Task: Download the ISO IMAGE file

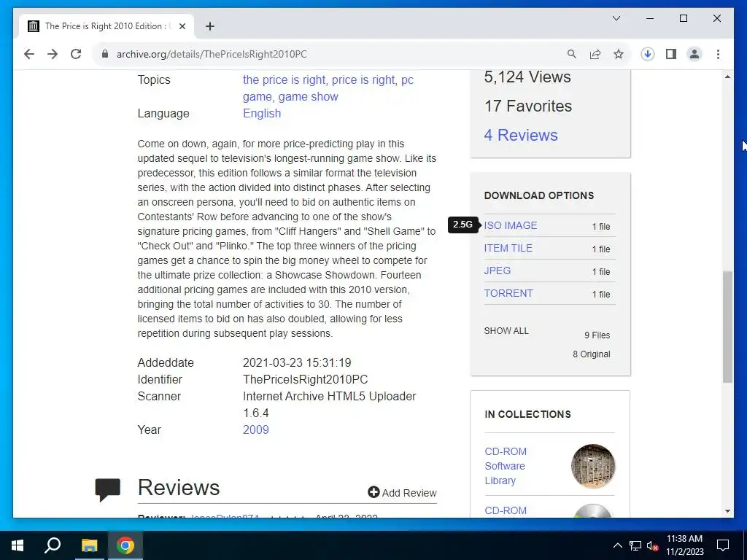Action: click(510, 226)
